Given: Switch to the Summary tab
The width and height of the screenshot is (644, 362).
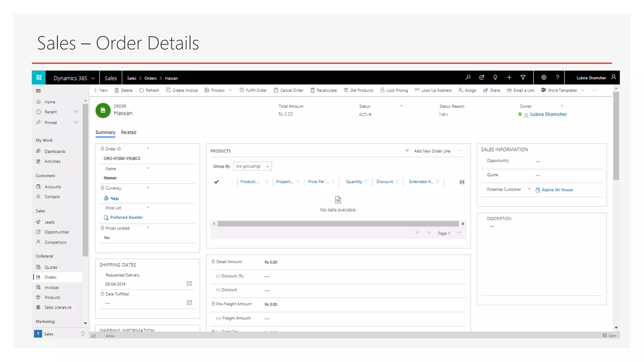Looking at the screenshot, I should [105, 132].
